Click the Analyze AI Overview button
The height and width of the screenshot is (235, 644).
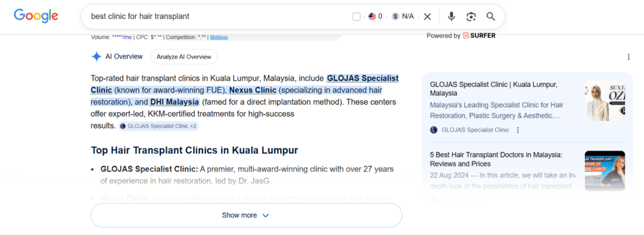point(184,57)
